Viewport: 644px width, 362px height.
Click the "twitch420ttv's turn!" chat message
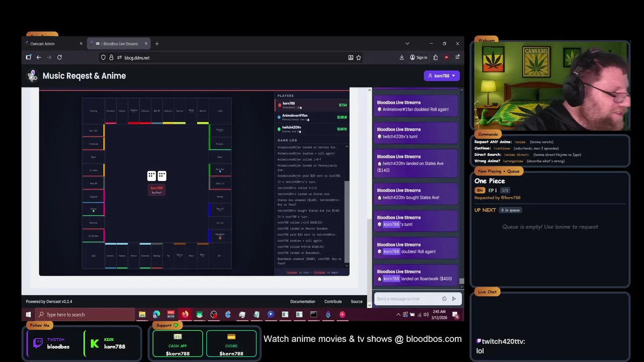click(x=416, y=133)
